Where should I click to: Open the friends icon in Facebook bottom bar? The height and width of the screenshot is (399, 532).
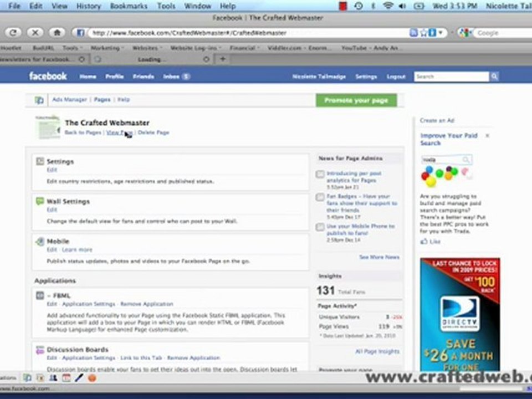pyautogui.click(x=53, y=377)
